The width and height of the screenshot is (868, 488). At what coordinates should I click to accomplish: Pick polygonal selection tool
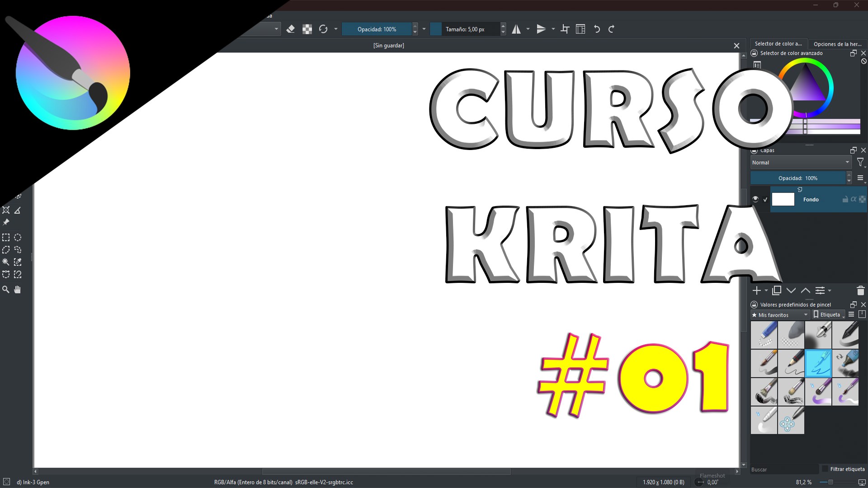(6, 250)
